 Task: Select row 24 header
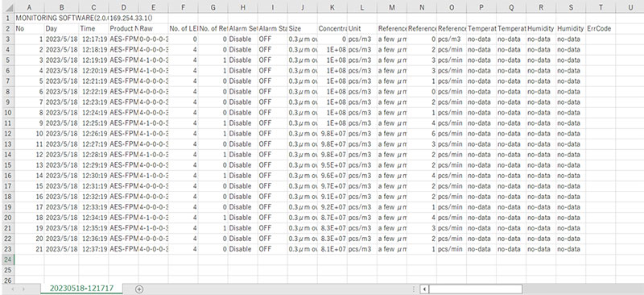(7, 260)
